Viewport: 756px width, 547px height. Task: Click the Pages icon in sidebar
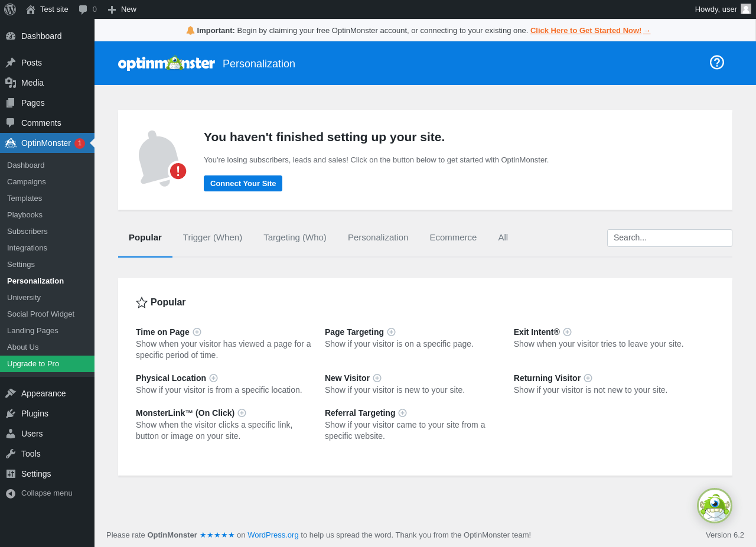11,103
